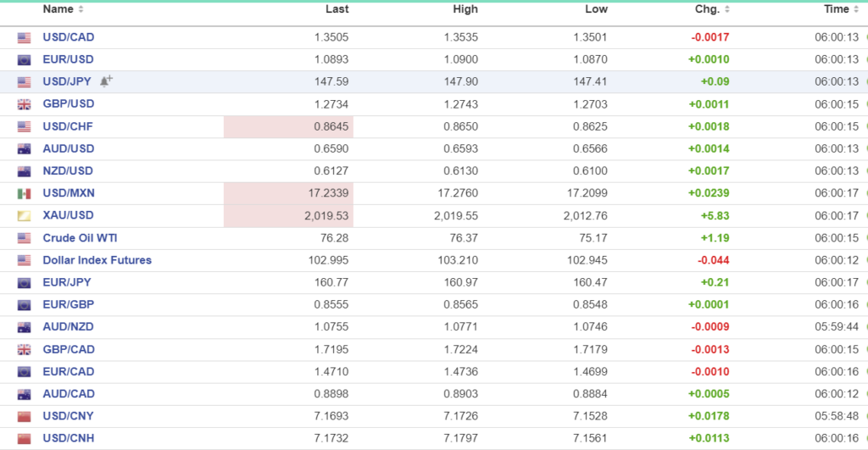The height and width of the screenshot is (450, 868).
Task: Click the highlighted XAU/USD last price 2,019.53
Action: [325, 215]
